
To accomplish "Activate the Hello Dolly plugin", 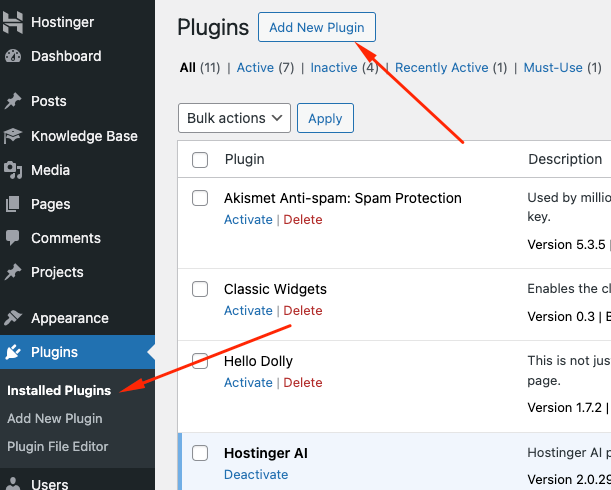I will [248, 382].
